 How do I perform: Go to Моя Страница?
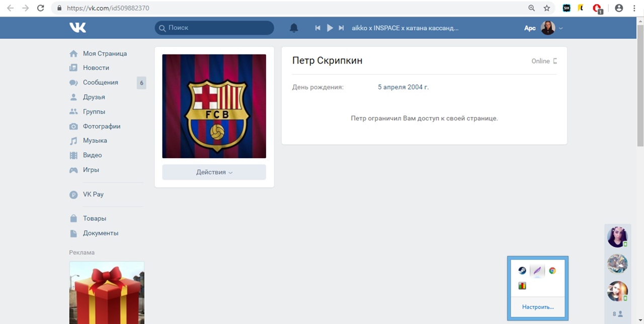[105, 53]
